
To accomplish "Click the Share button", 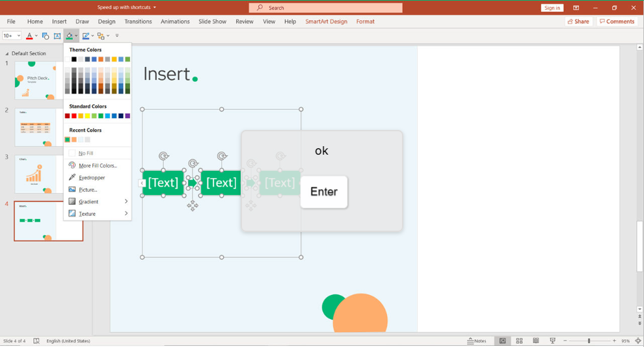I will coord(578,21).
